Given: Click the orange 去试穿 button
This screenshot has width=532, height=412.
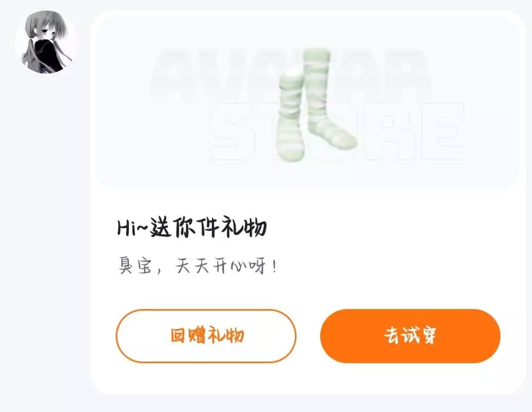Looking at the screenshot, I should click(x=410, y=336).
